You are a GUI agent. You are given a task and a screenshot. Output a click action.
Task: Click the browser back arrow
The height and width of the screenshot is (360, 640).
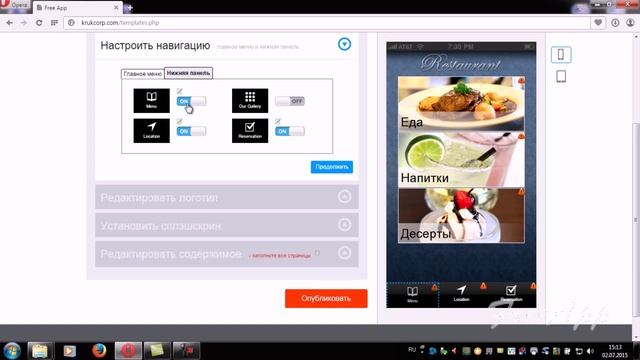[x=9, y=23]
